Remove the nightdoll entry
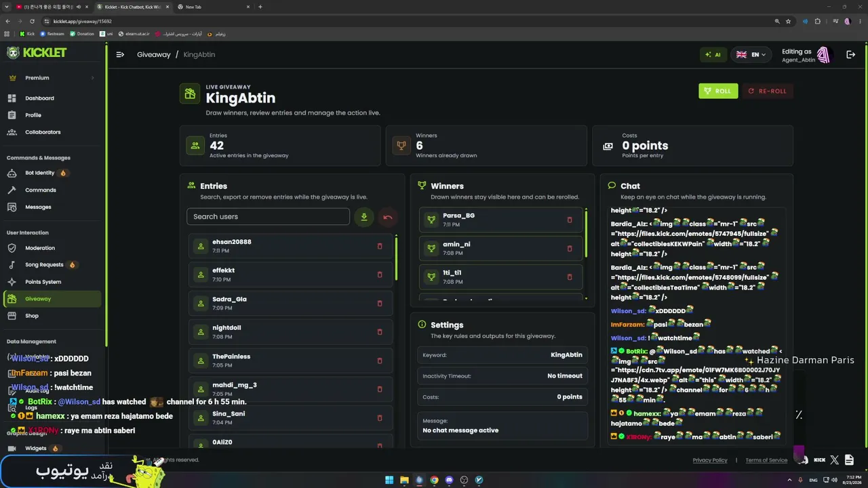868x488 pixels. point(380,332)
